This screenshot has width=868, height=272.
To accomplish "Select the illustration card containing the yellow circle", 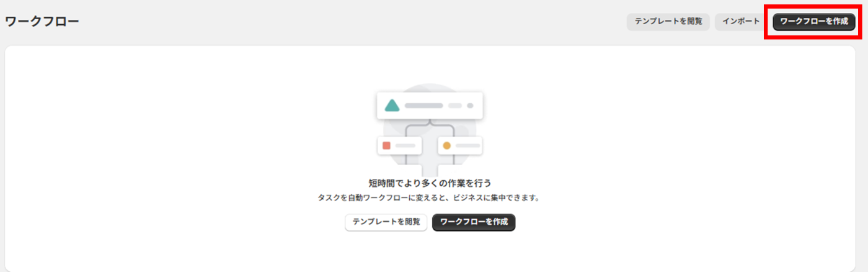I will click(x=460, y=145).
